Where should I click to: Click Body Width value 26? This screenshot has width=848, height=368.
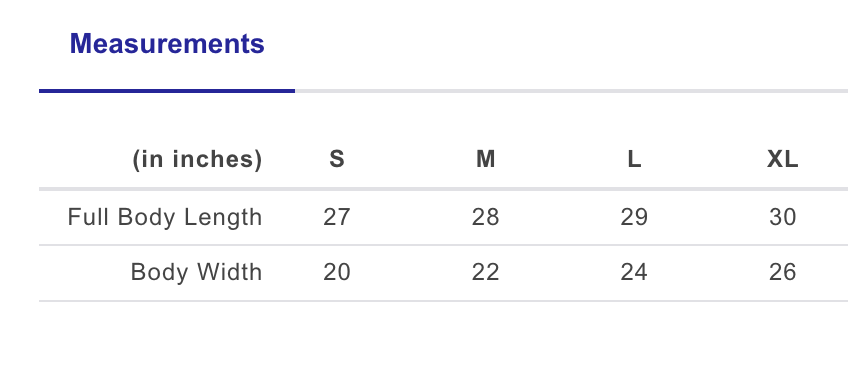point(783,272)
